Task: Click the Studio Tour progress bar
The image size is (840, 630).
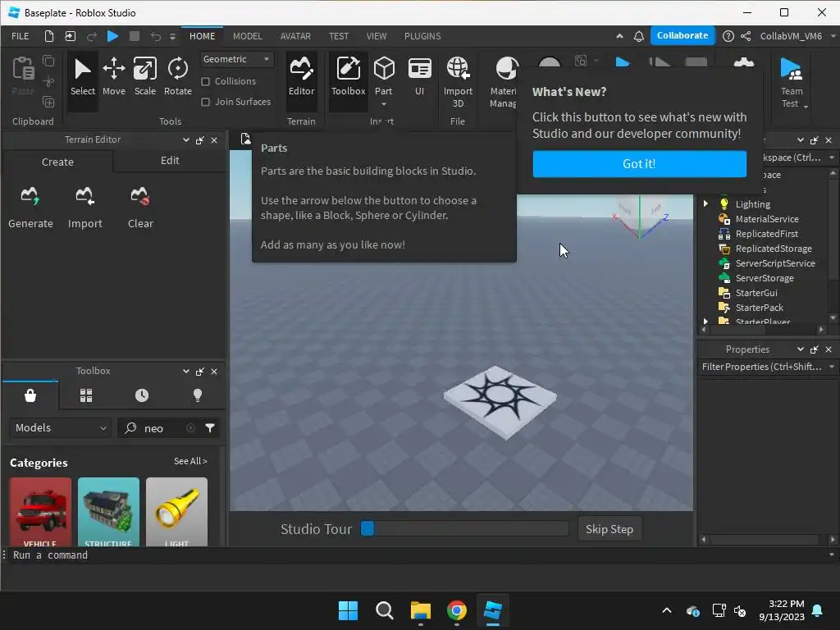Action: pyautogui.click(x=464, y=528)
